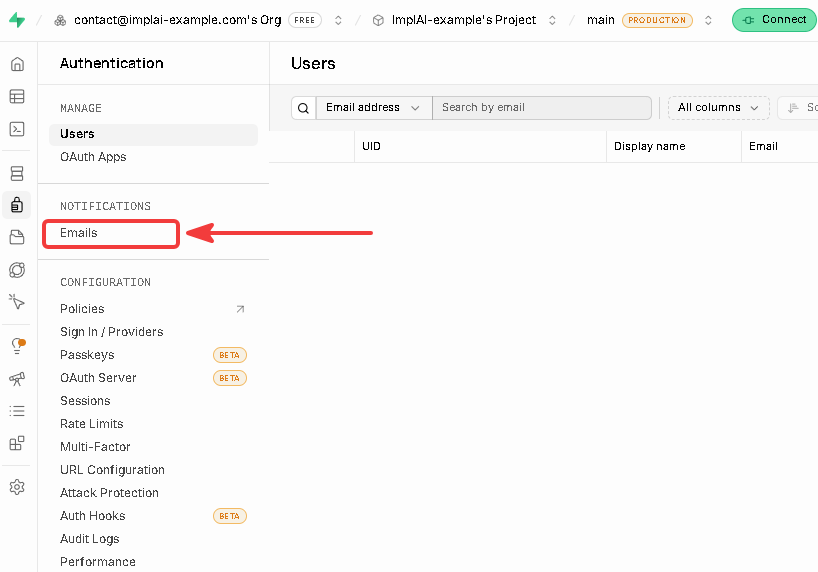Open the Sort dropdown button

click(x=798, y=108)
